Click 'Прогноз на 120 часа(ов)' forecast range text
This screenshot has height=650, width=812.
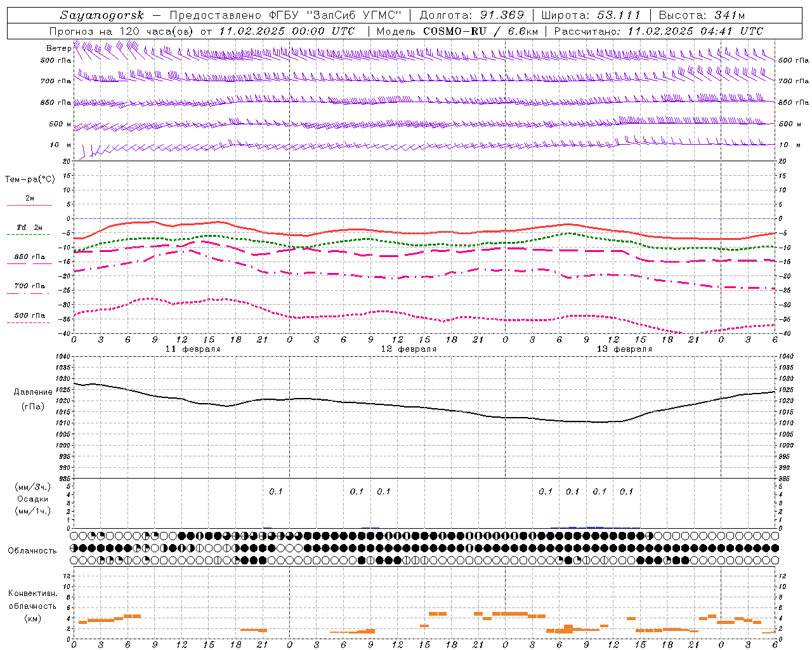[x=122, y=31]
